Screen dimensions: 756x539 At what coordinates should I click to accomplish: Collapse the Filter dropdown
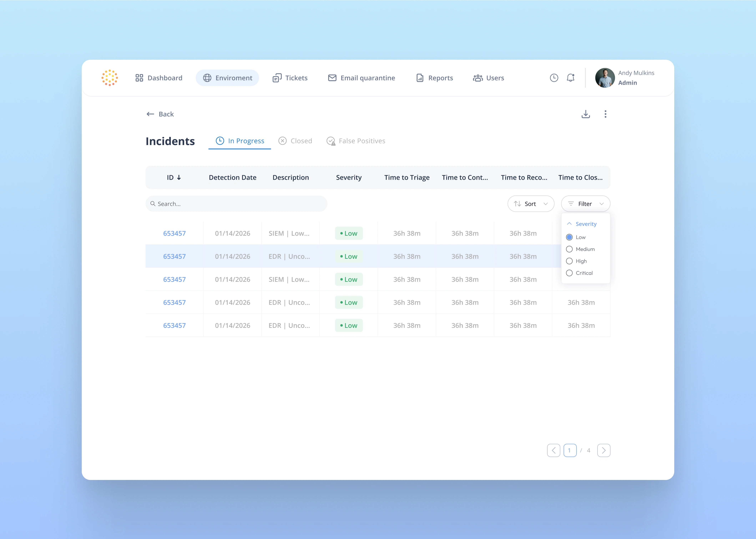pos(585,204)
